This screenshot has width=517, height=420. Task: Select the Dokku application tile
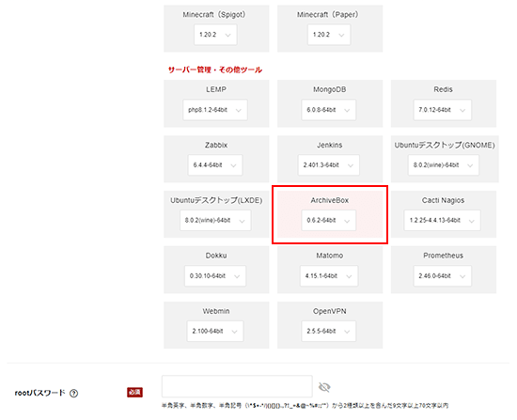[216, 270]
